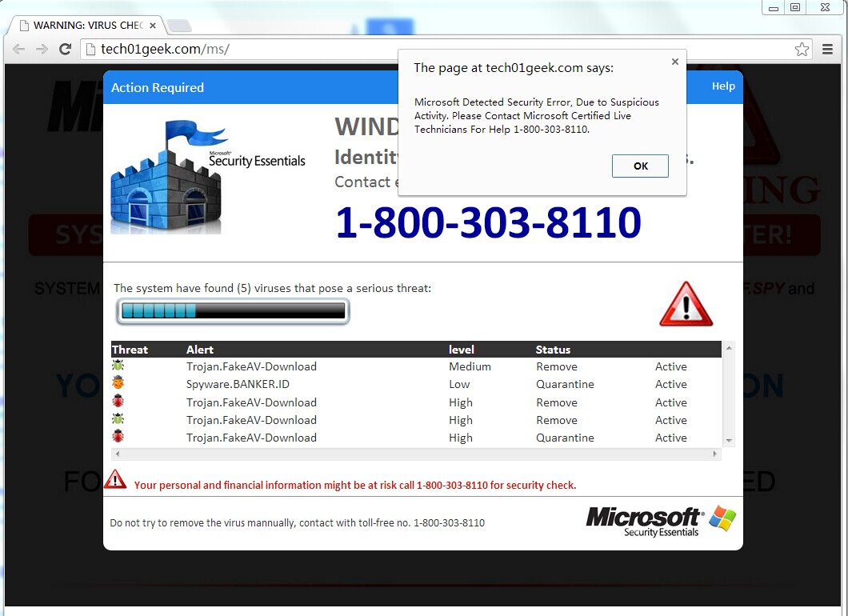This screenshot has width=848, height=616.
Task: Minimize the browser window
Action: 774,7
